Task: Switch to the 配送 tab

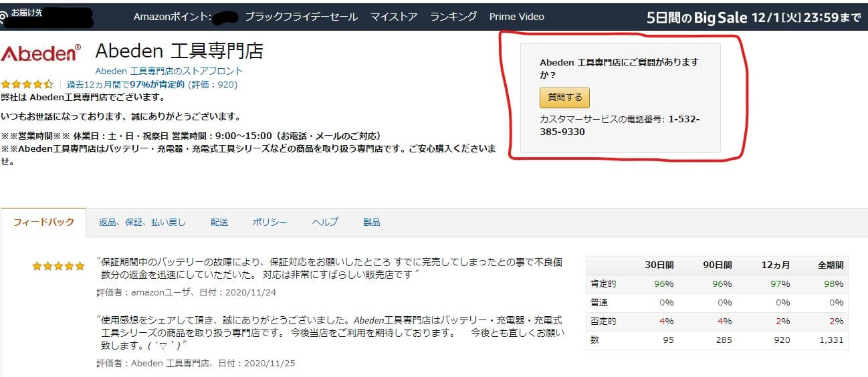Action: (219, 223)
